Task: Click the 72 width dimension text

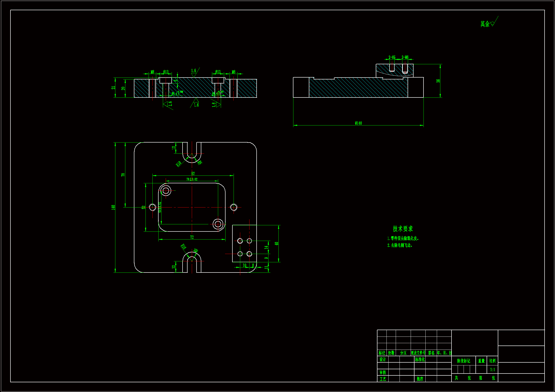Action: [192, 237]
